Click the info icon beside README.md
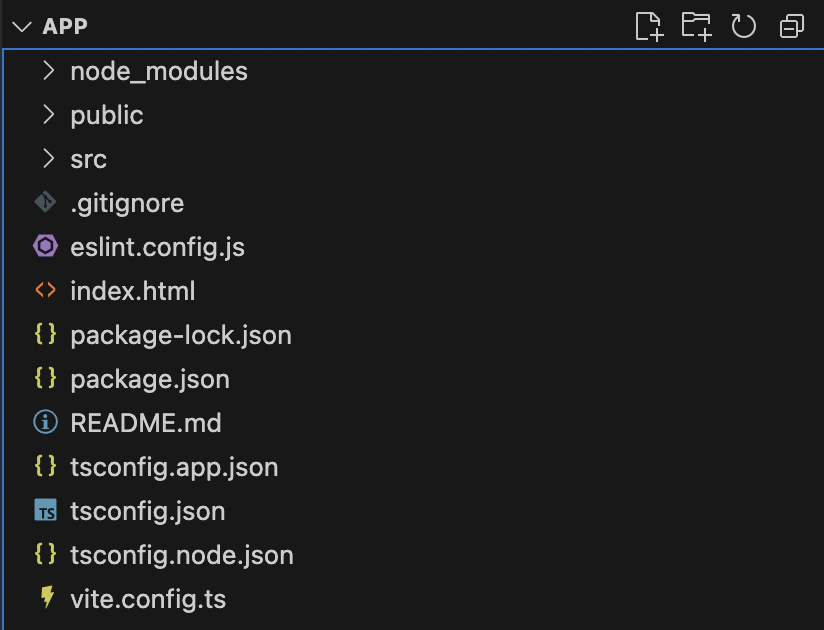 pos(45,423)
